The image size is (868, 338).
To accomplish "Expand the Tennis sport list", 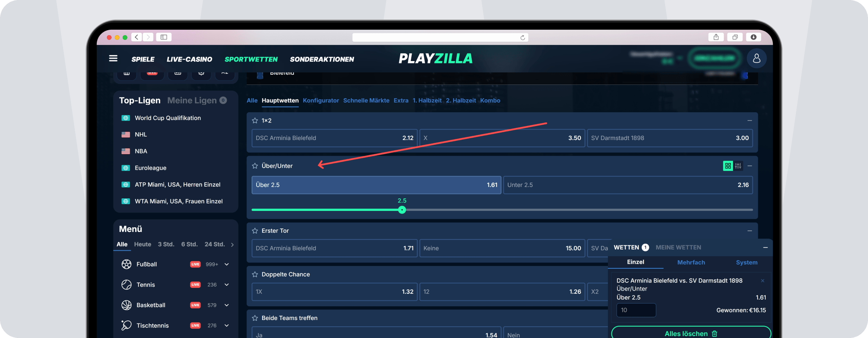I will pyautogui.click(x=227, y=285).
